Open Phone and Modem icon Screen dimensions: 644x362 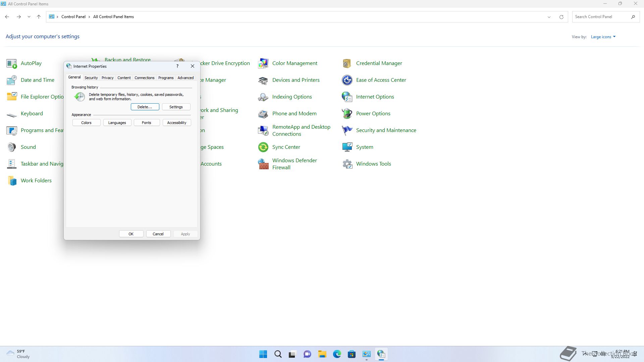point(263,114)
